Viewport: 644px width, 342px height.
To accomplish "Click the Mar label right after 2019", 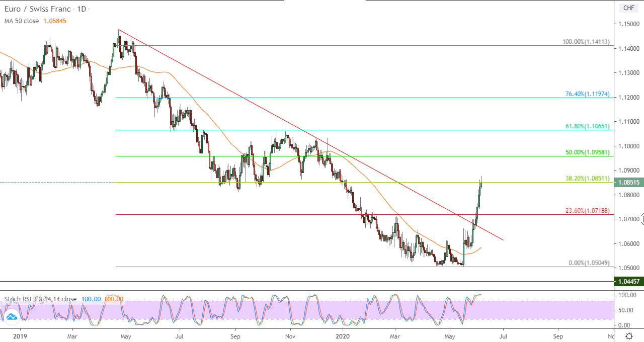I will pos(72,335).
